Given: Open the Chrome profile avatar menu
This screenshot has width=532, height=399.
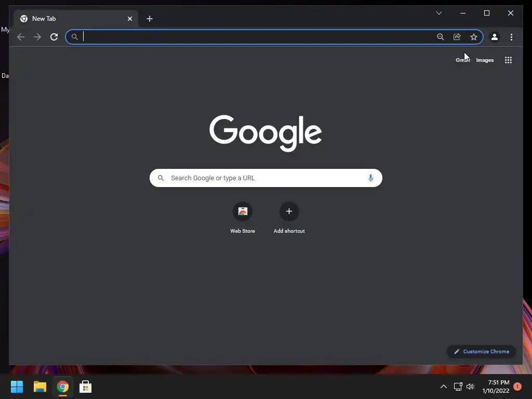Looking at the screenshot, I should (x=495, y=37).
